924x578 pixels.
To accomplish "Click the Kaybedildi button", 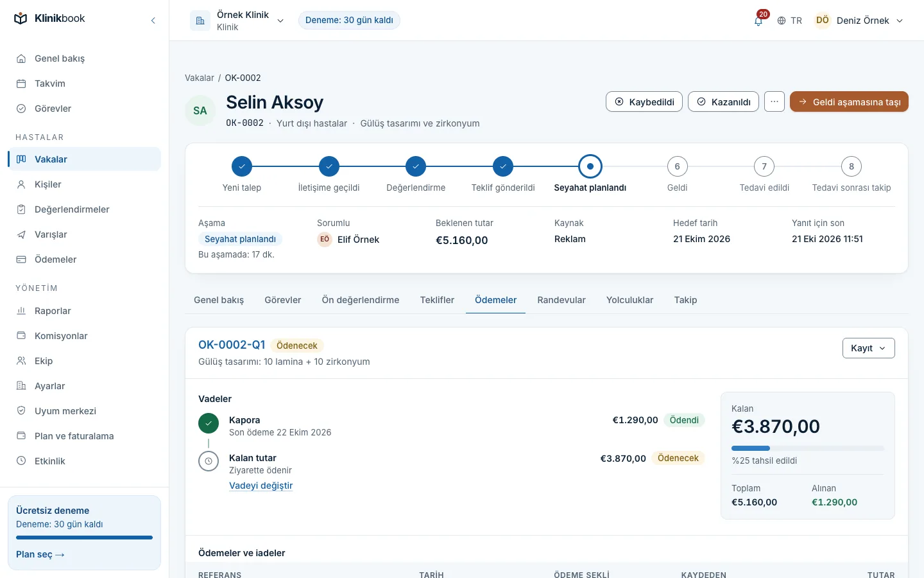I will click(644, 101).
